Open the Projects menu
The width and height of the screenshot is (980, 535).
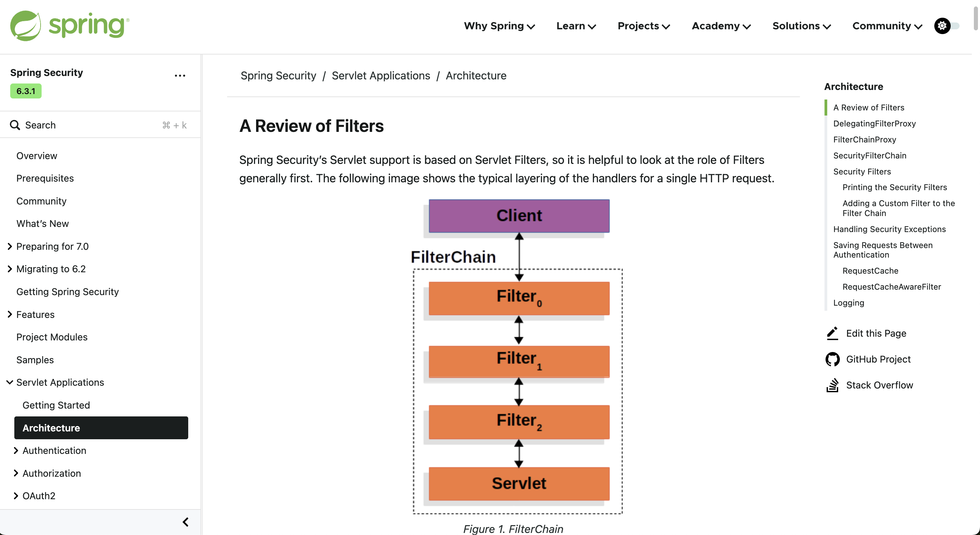click(x=643, y=26)
